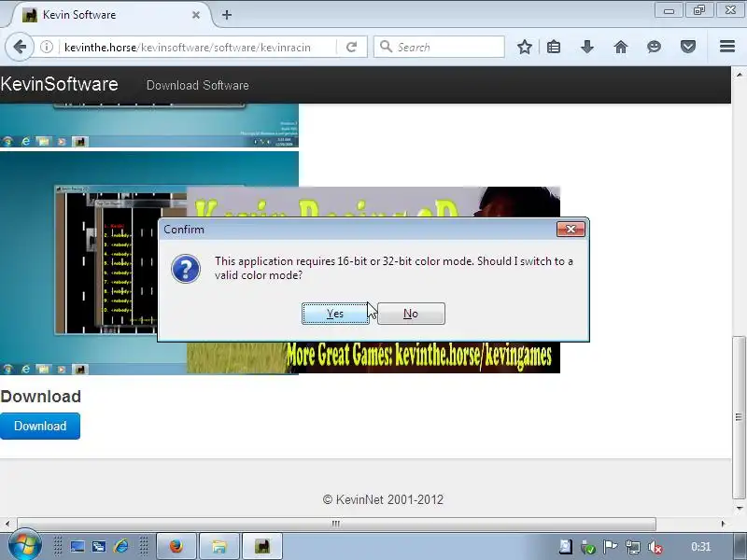
Task: Reload the page with refresh icon
Action: pos(352,48)
